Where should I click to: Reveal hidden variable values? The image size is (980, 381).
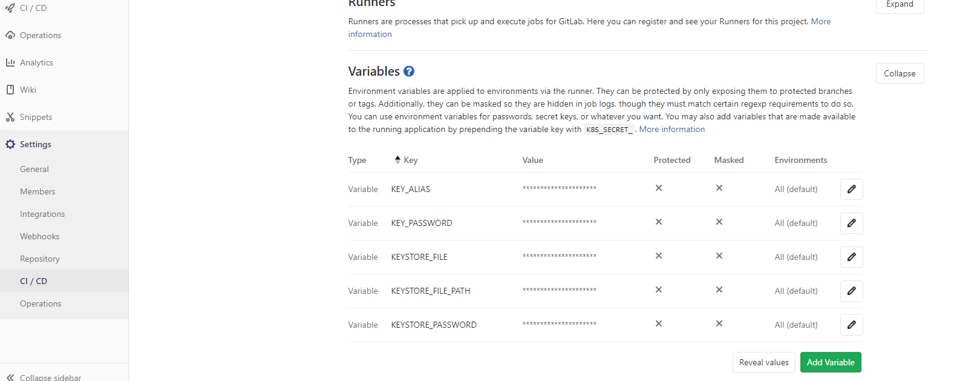point(763,362)
